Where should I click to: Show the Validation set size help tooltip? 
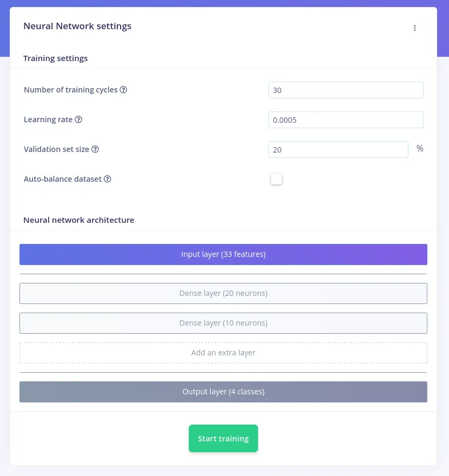click(95, 149)
